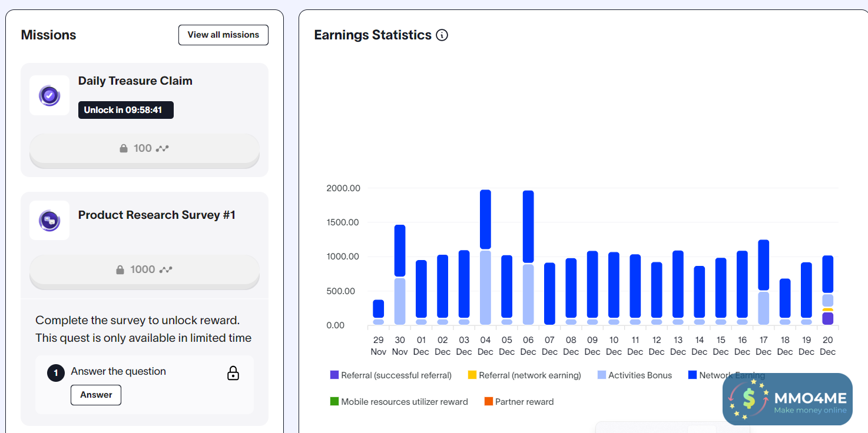Image resolution: width=868 pixels, height=433 pixels.
Task: Click the Activities Bonus segment for 30 Nov
Action: (x=400, y=301)
